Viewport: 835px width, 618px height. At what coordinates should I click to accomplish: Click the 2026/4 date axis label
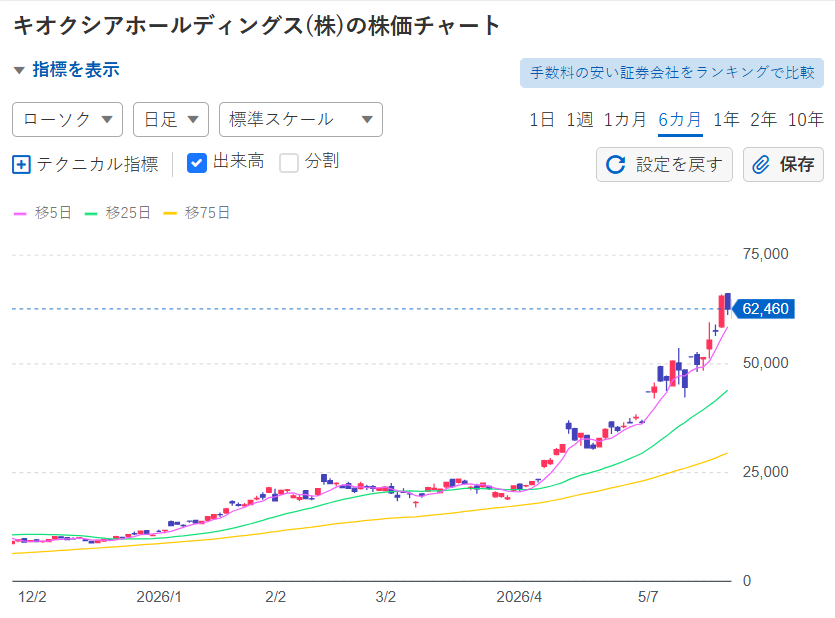tap(519, 597)
